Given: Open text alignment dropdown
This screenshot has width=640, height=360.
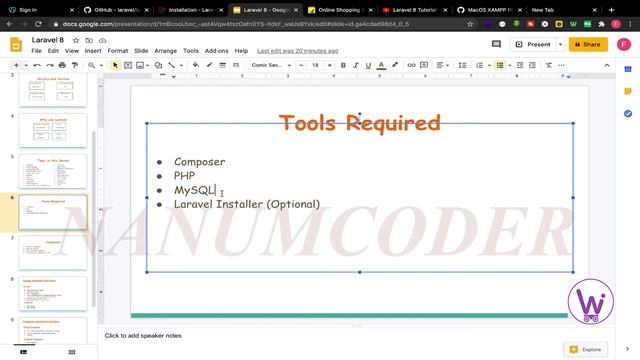Looking at the screenshot, I should click(x=442, y=65).
